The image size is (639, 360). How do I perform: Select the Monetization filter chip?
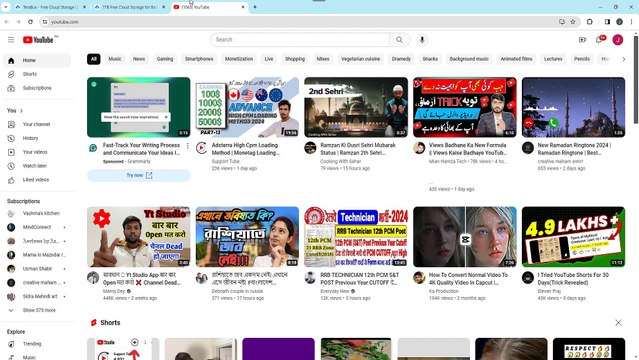point(239,59)
